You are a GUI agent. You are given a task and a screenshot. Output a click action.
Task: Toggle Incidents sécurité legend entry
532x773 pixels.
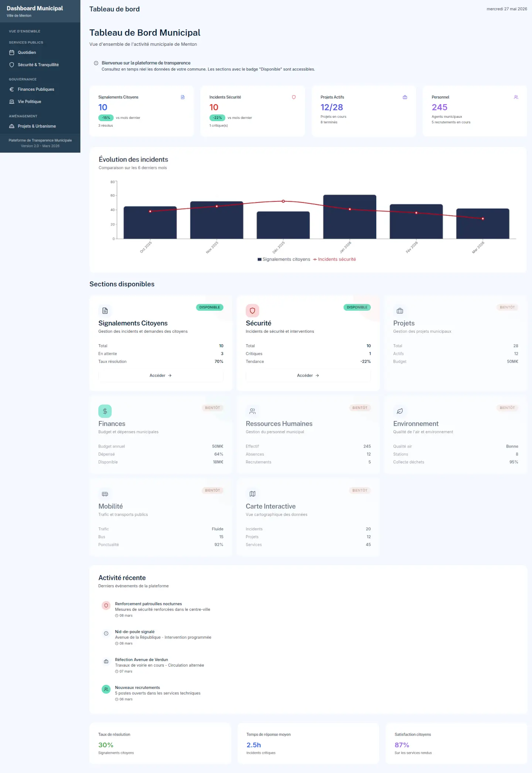334,259
